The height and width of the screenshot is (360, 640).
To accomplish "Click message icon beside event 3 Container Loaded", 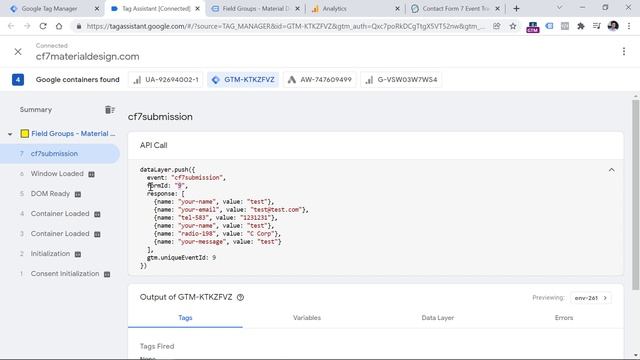I will click(x=97, y=234).
